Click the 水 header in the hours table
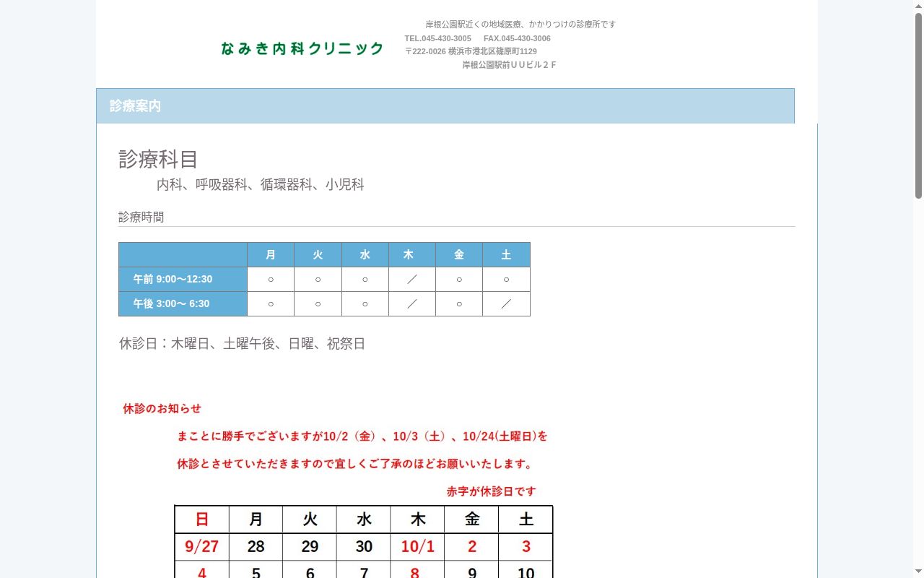The height and width of the screenshot is (578, 924). (365, 255)
